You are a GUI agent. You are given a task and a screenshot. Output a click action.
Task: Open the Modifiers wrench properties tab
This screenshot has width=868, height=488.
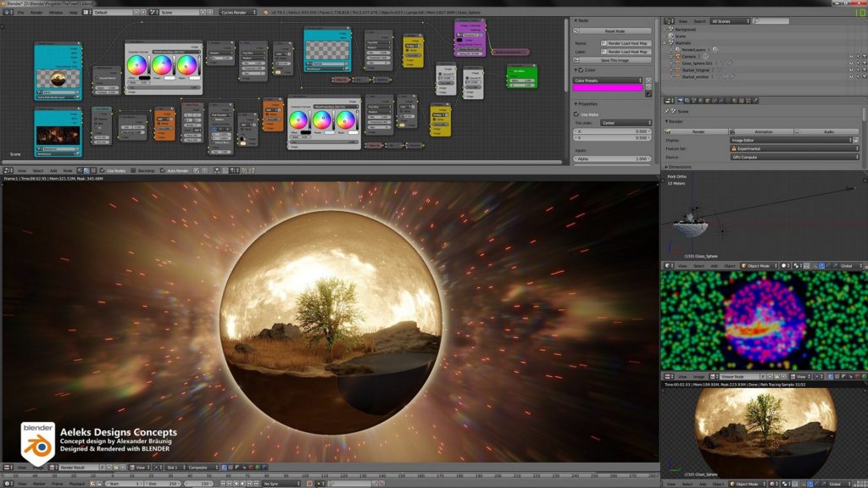click(721, 101)
